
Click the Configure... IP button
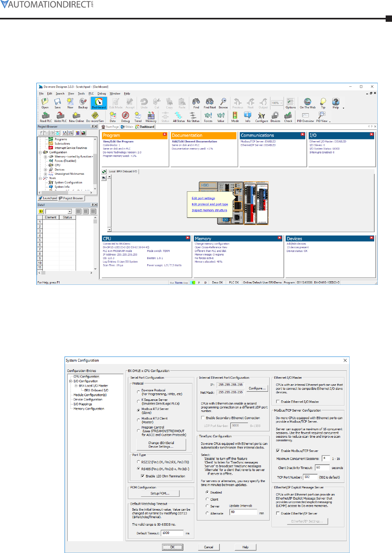click(257, 388)
